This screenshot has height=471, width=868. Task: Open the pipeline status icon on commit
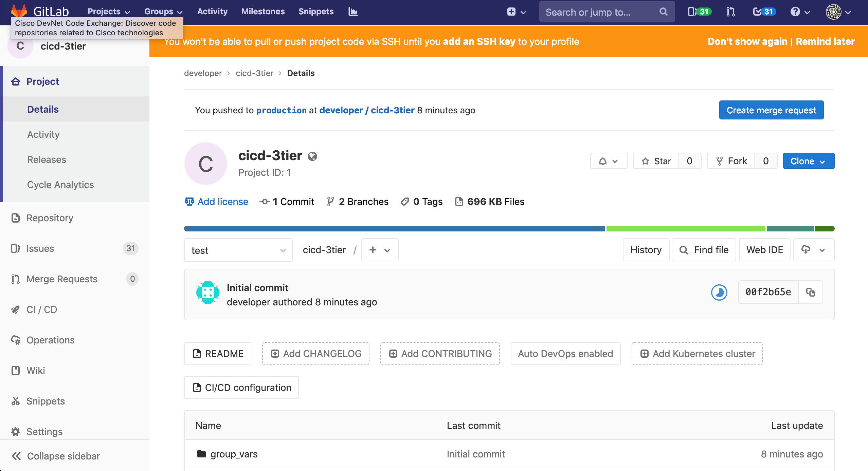[x=719, y=292]
